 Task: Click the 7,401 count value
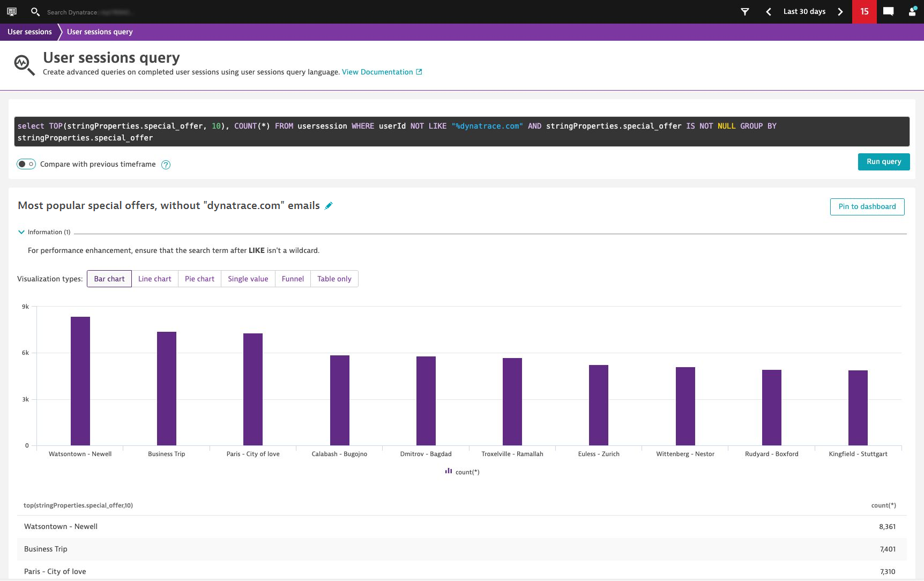coord(888,549)
